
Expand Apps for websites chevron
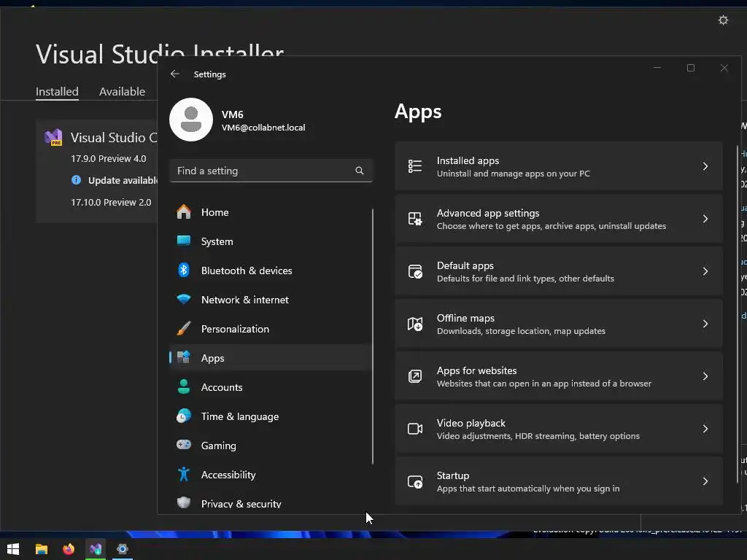[705, 376]
